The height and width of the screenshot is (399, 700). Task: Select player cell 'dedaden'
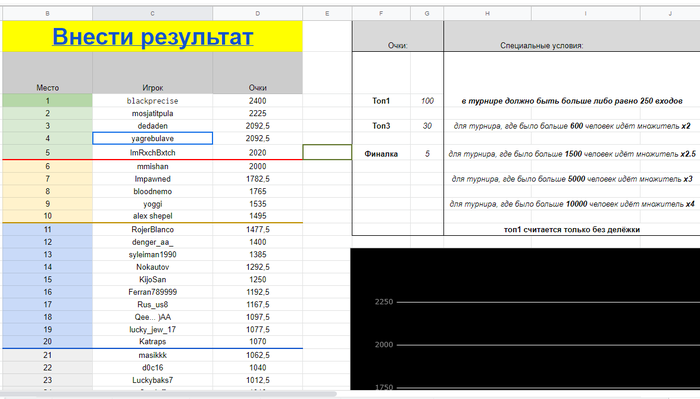[152, 126]
